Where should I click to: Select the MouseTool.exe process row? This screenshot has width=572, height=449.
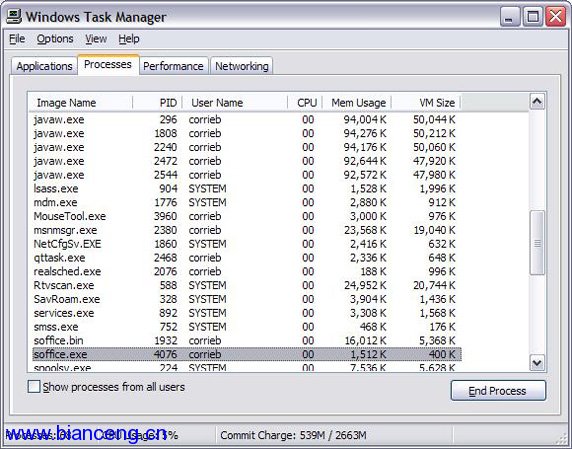tap(247, 216)
